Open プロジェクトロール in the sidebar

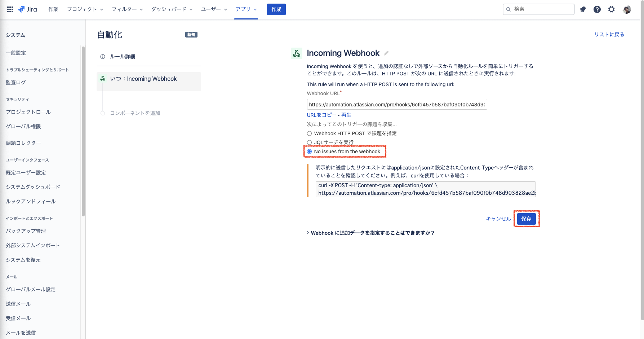coord(28,112)
